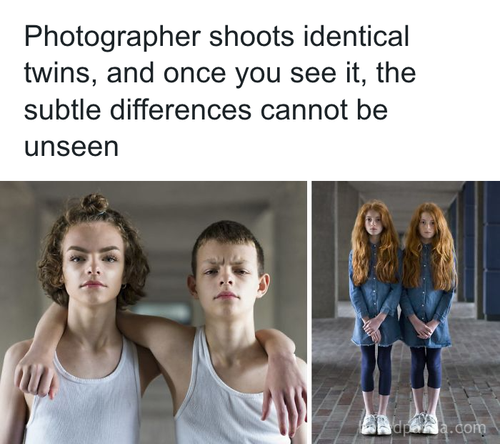
Task: Click the open hand draped over the short-haired boy's shoulder
Action: click(x=282, y=382)
